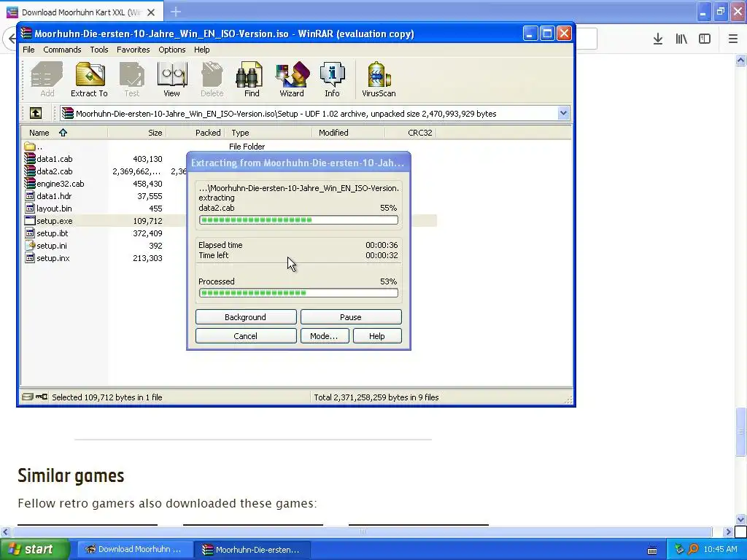Open Firefox library icon
The image size is (747, 560).
point(681,39)
